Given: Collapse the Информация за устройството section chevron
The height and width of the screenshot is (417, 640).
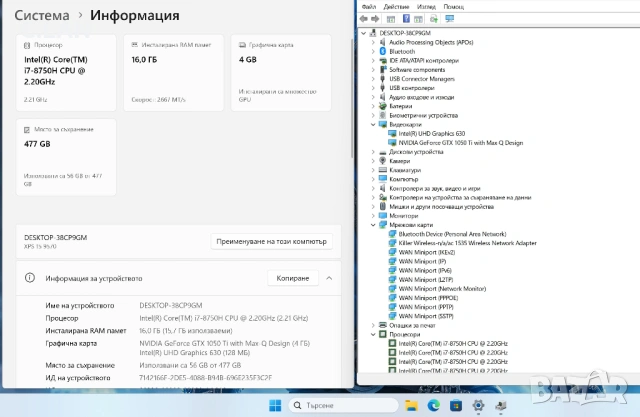Looking at the screenshot, I should [329, 278].
